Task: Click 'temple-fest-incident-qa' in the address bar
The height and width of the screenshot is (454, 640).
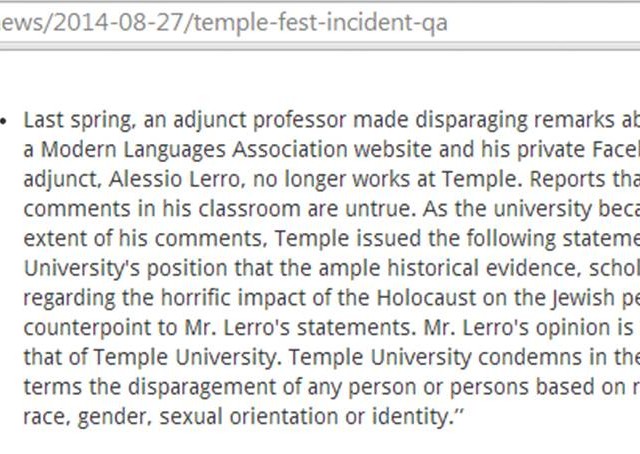Action: [x=320, y=23]
